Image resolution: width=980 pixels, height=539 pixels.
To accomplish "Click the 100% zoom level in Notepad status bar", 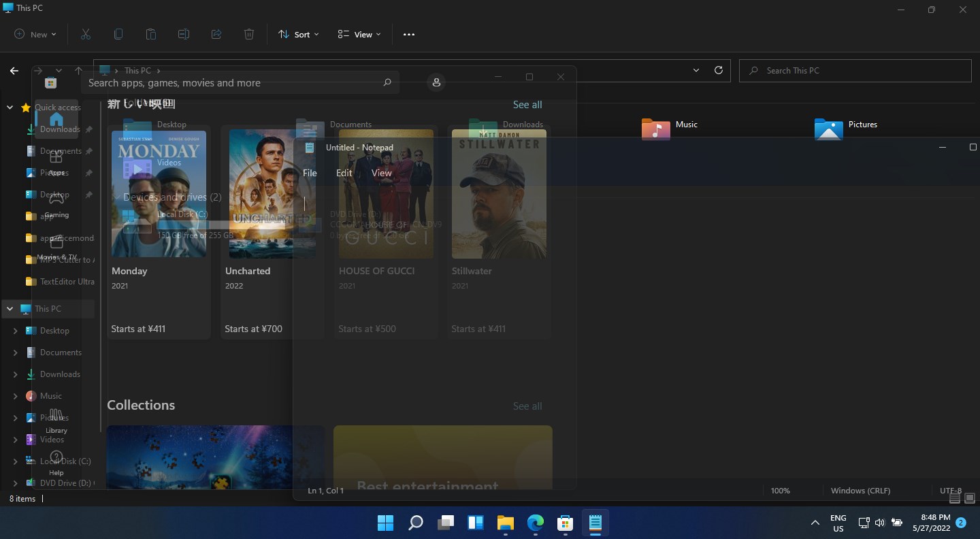I will click(781, 491).
